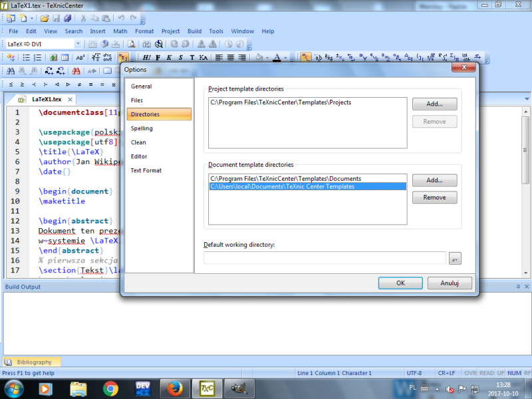Toggle bold F formatting icon
The width and height of the screenshot is (532, 399).
158,57
